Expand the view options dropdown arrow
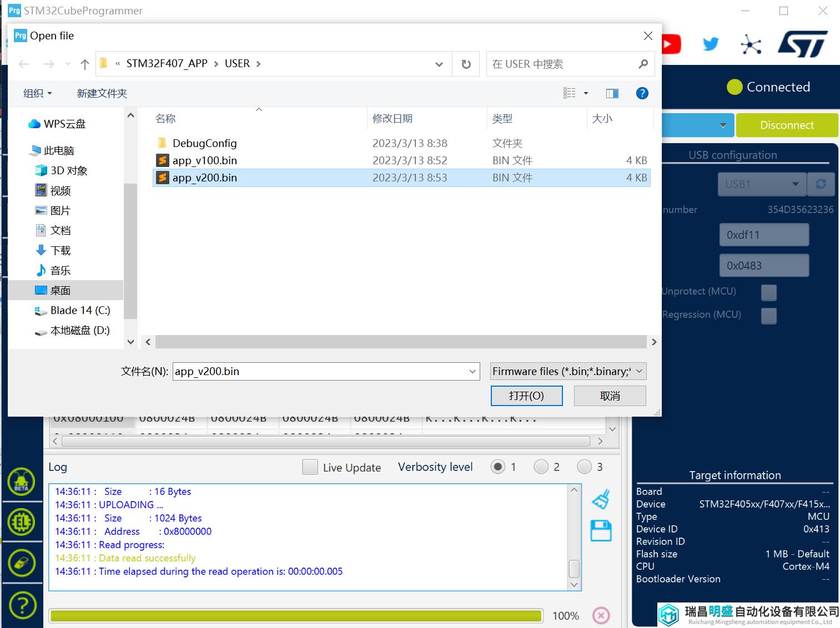 586,93
